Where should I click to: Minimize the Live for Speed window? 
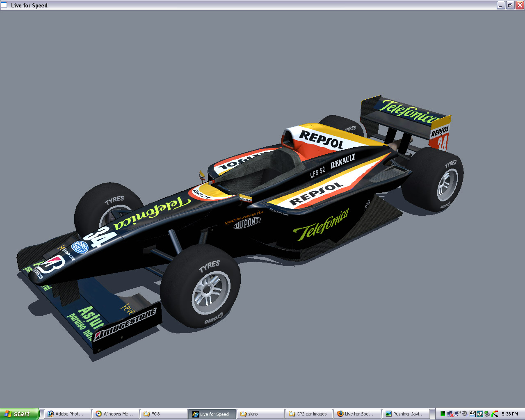coord(501,5)
